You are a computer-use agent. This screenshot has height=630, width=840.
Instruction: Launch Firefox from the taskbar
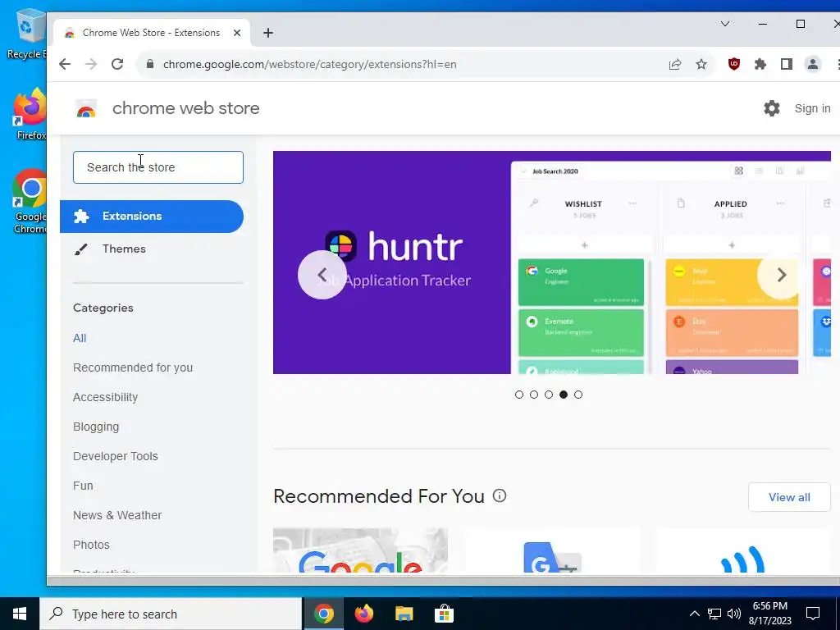(363, 614)
